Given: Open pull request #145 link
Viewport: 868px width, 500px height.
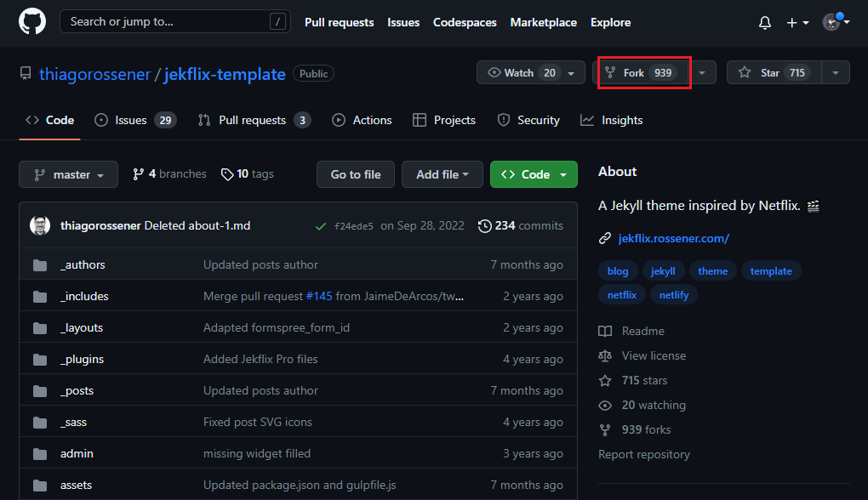Looking at the screenshot, I should (x=319, y=297).
